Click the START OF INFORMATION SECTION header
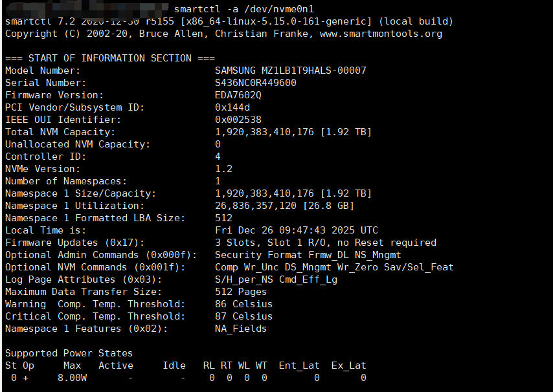 click(x=110, y=58)
